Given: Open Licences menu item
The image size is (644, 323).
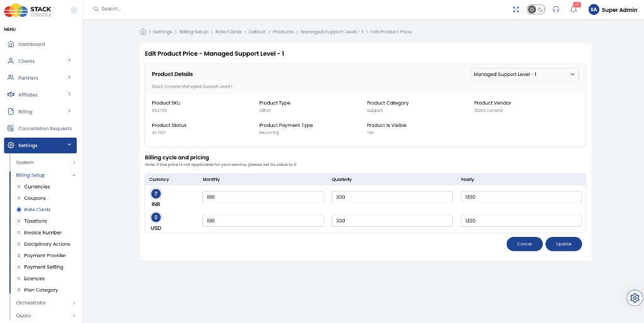Looking at the screenshot, I should [x=35, y=278].
